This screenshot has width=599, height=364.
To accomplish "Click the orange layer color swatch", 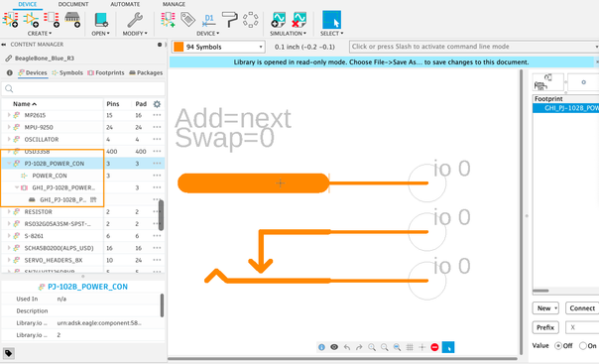I will [179, 47].
